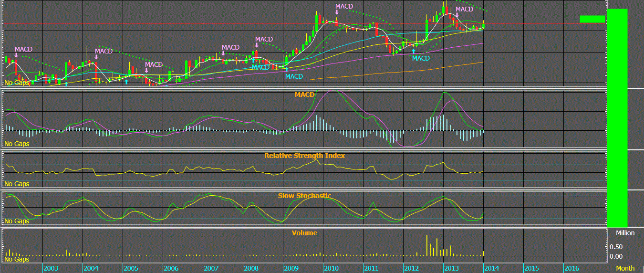Screen dimensions: 644x273
Task: Click the 2007 year label
Action: 211,268
